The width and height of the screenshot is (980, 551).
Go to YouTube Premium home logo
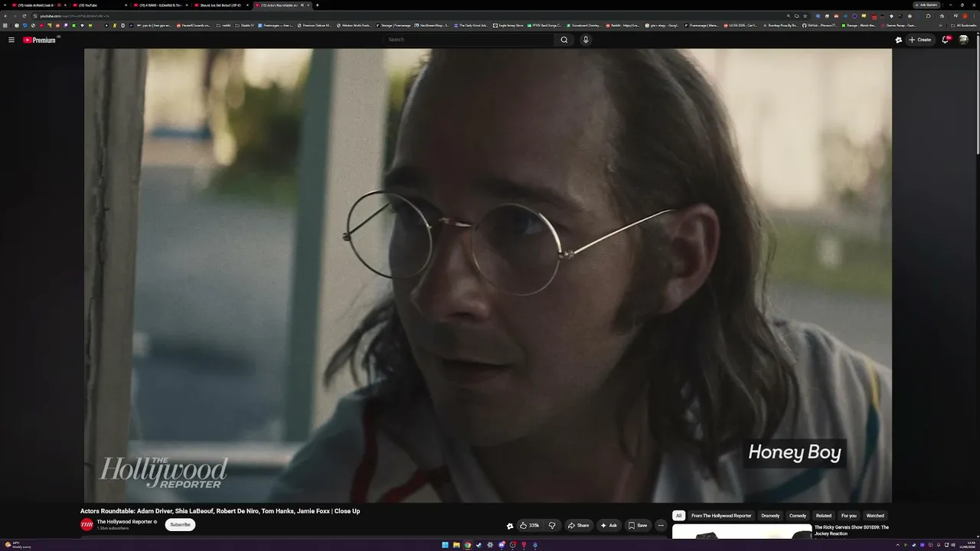(x=39, y=40)
